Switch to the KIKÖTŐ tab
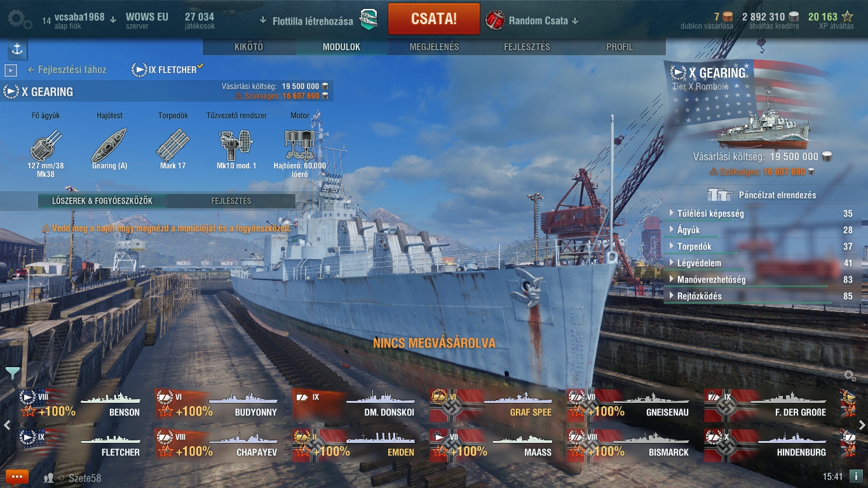 click(248, 47)
